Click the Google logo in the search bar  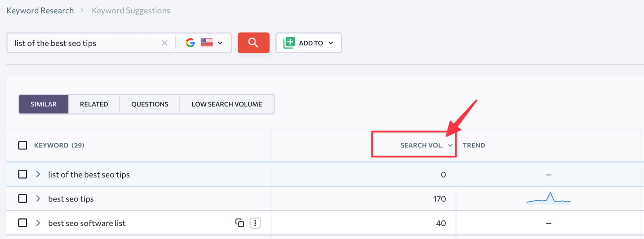pyautogui.click(x=190, y=42)
